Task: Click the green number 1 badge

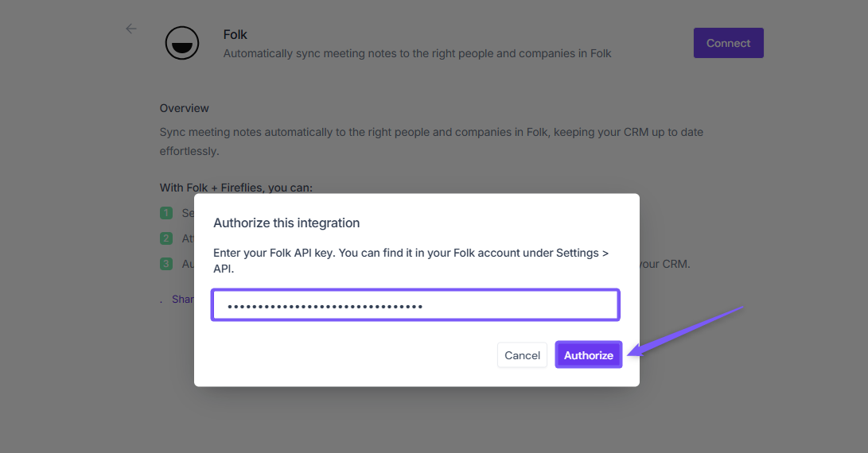Action: click(x=166, y=213)
